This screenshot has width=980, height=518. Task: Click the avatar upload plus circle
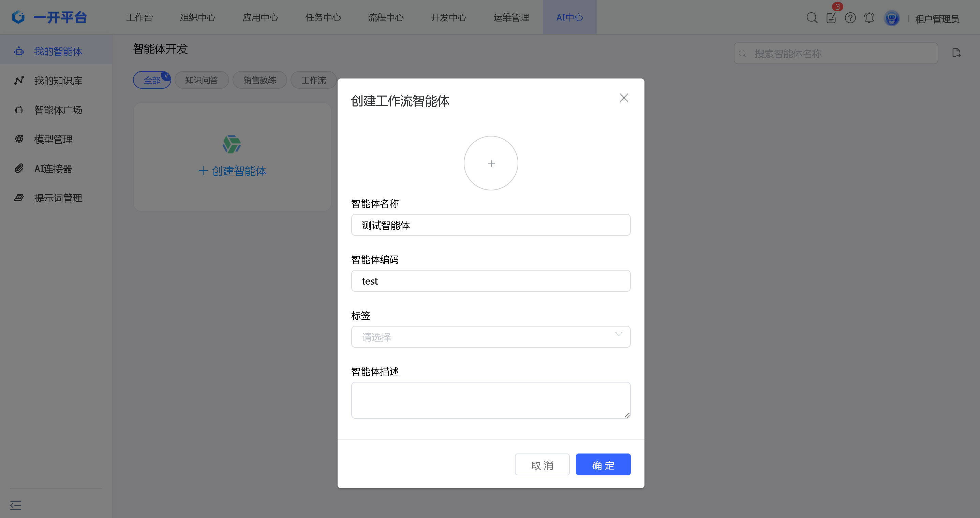[x=491, y=163]
